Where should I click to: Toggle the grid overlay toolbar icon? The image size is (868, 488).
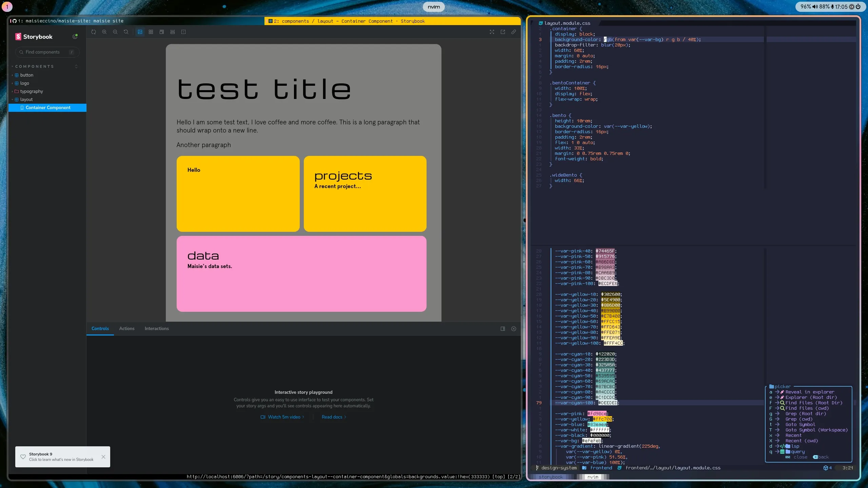click(151, 32)
